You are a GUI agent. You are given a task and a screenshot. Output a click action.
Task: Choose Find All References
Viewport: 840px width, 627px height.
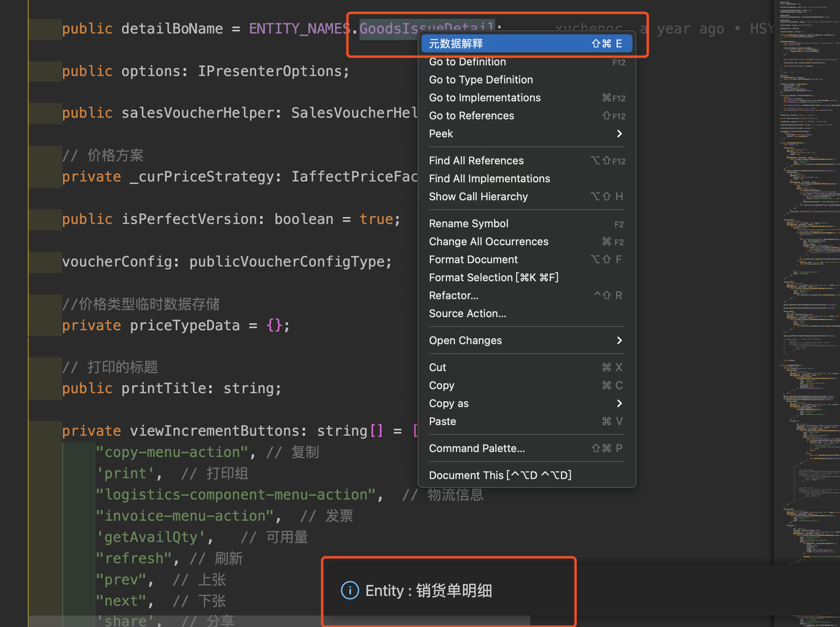pyautogui.click(x=527, y=161)
